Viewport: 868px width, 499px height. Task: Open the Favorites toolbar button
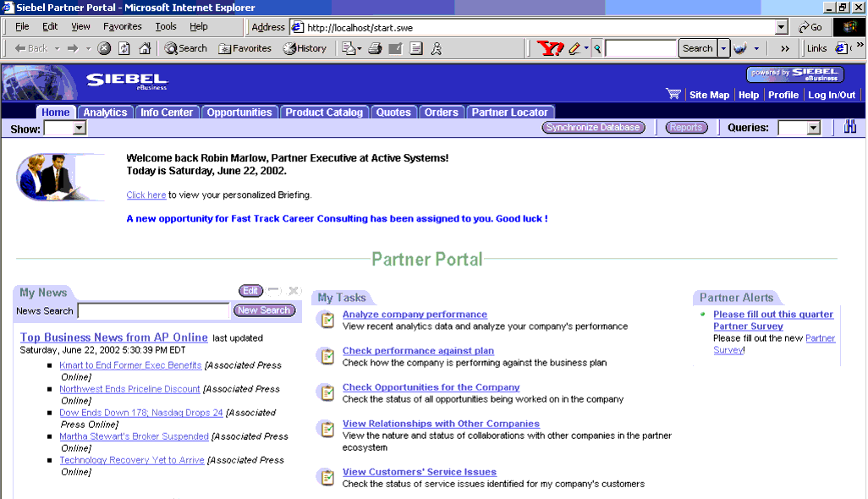point(244,49)
